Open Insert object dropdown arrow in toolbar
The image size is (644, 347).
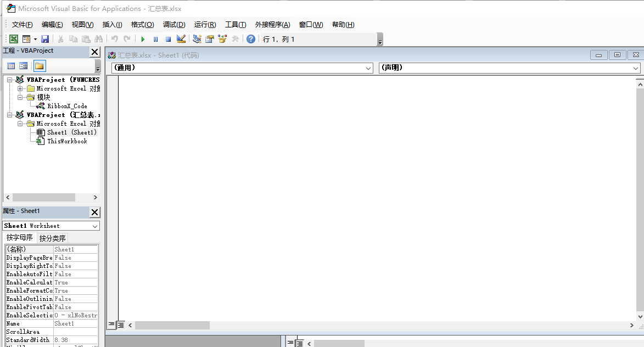pyautogui.click(x=35, y=40)
